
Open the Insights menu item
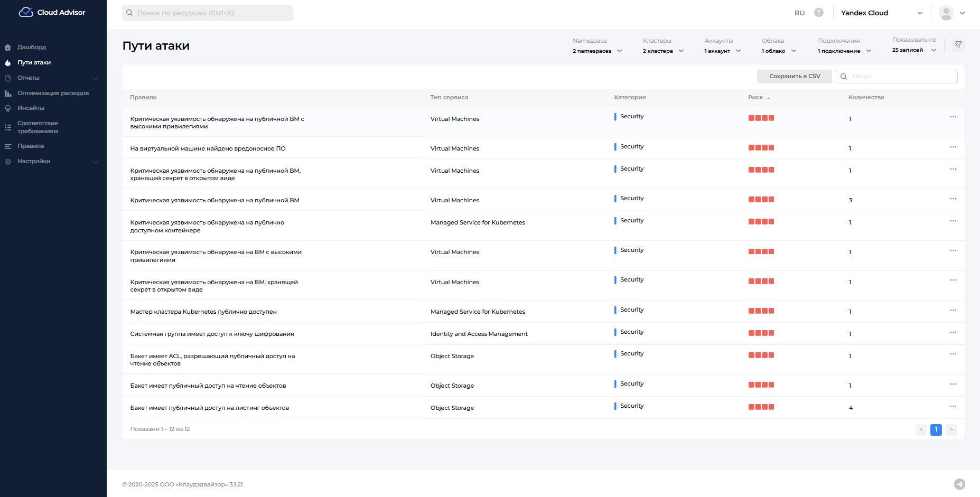(x=31, y=108)
